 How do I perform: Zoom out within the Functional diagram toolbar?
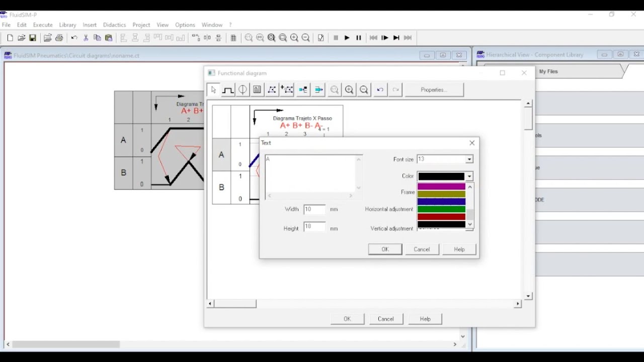tap(364, 89)
